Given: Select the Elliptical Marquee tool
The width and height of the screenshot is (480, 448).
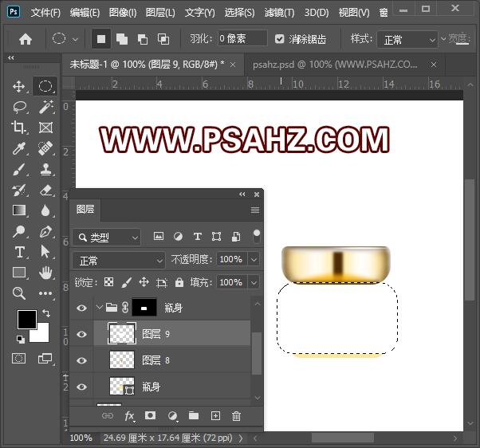Looking at the screenshot, I should point(45,86).
